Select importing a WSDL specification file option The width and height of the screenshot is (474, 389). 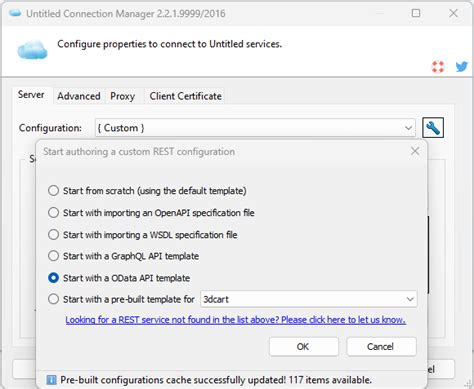pos(142,235)
